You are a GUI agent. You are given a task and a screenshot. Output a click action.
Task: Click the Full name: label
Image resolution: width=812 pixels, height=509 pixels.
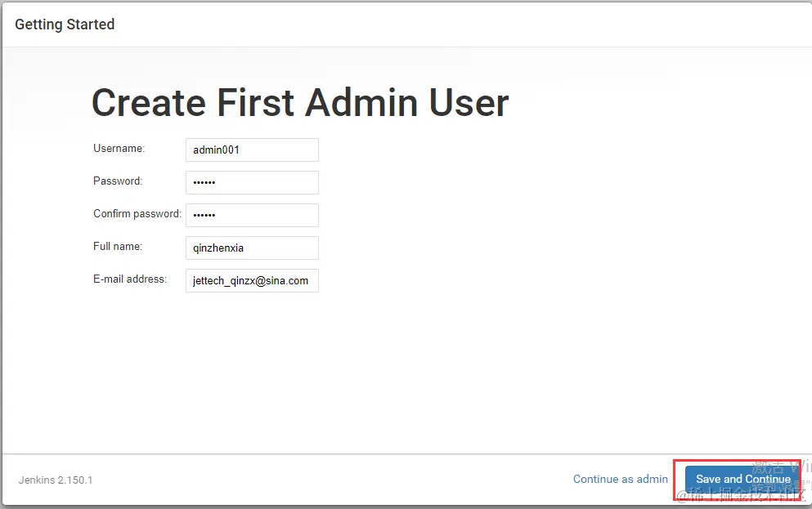coord(118,246)
